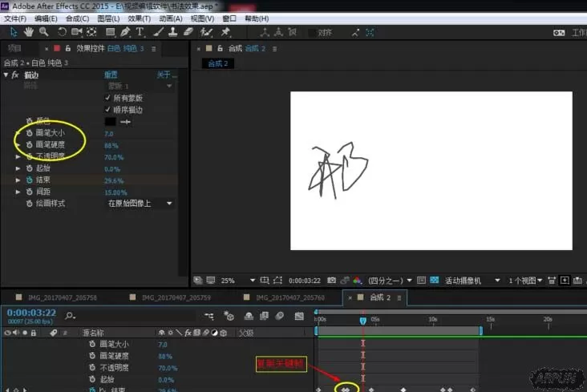
Task: Select the Puppet Pin tool
Action: (x=225, y=32)
